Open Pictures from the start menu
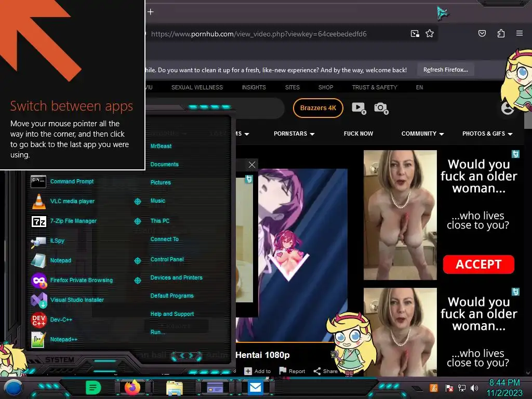The width and height of the screenshot is (532, 399). coord(161,182)
